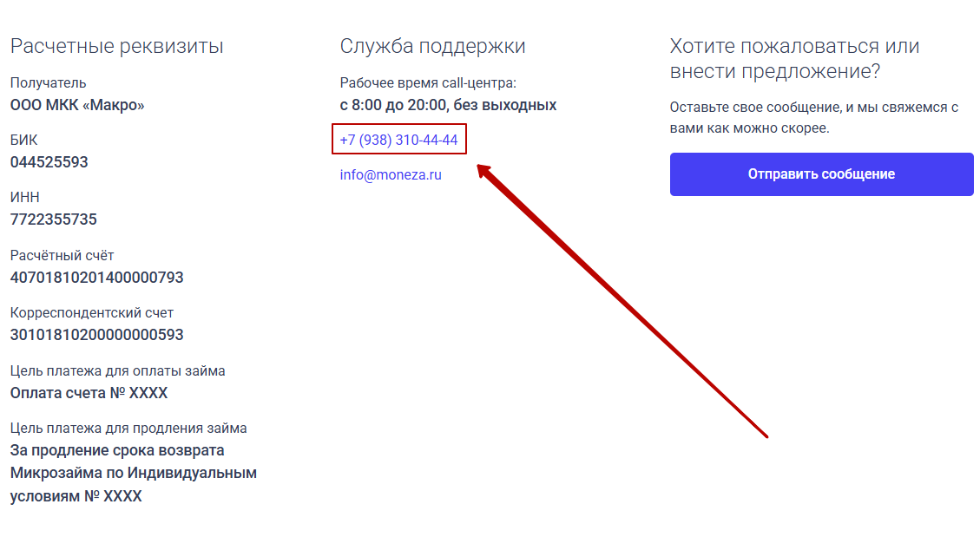Click the recipient name ООО МКК «Макро»
The image size is (980, 537).
click(77, 105)
